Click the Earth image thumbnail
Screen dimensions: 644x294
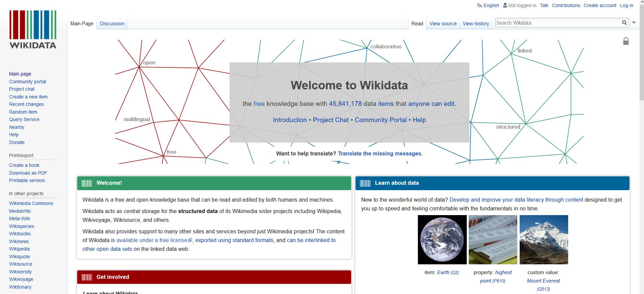[442, 240]
